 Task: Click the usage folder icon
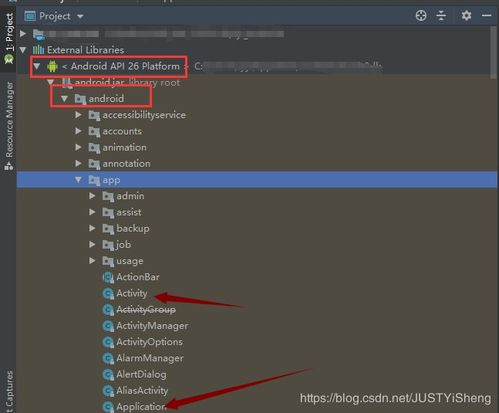coord(108,261)
